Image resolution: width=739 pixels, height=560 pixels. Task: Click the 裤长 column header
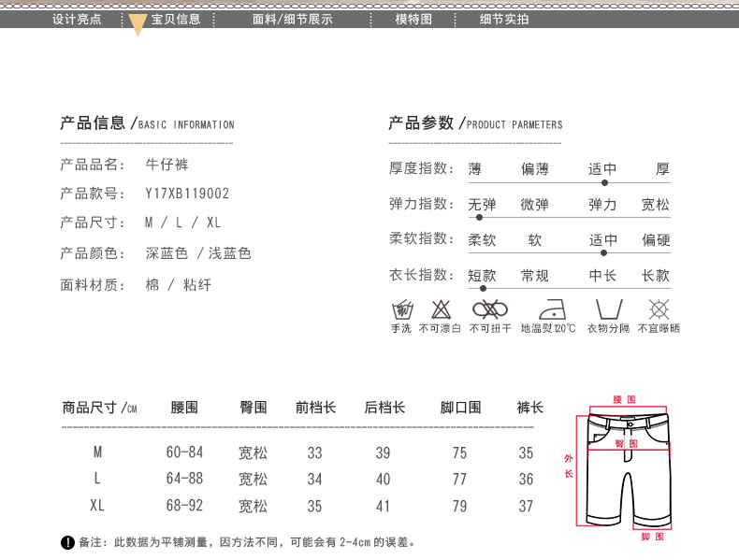(x=529, y=408)
